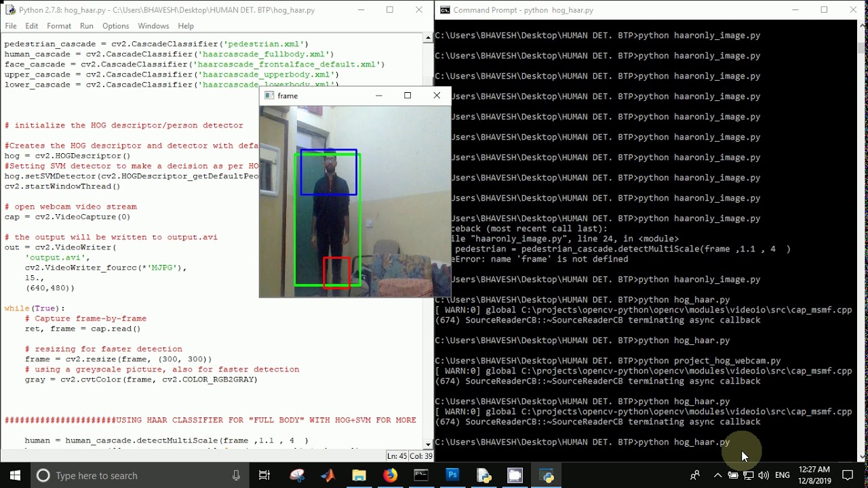Open the Edit menu in IDLE

pos(32,26)
